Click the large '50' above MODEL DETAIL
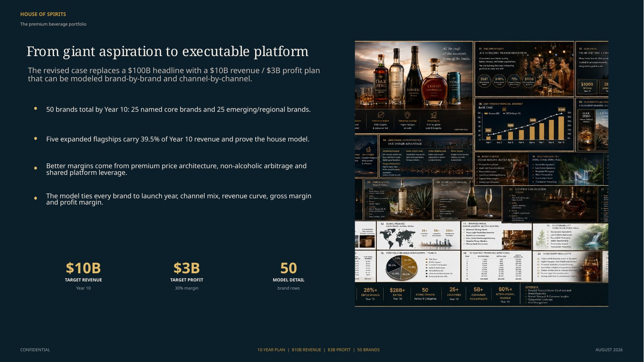644x362 pixels. [289, 268]
